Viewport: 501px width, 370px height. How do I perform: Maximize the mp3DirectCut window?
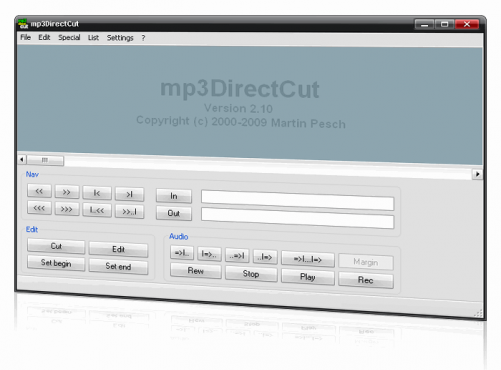click(x=444, y=24)
